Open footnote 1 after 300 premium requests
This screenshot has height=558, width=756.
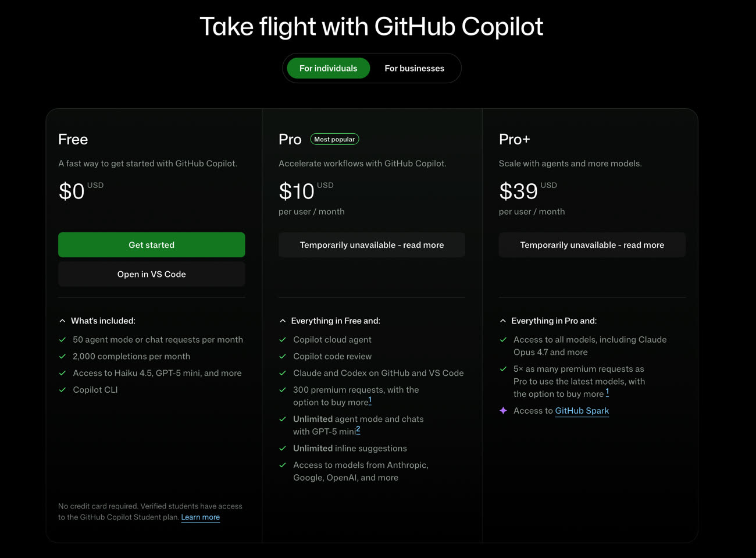click(x=370, y=400)
